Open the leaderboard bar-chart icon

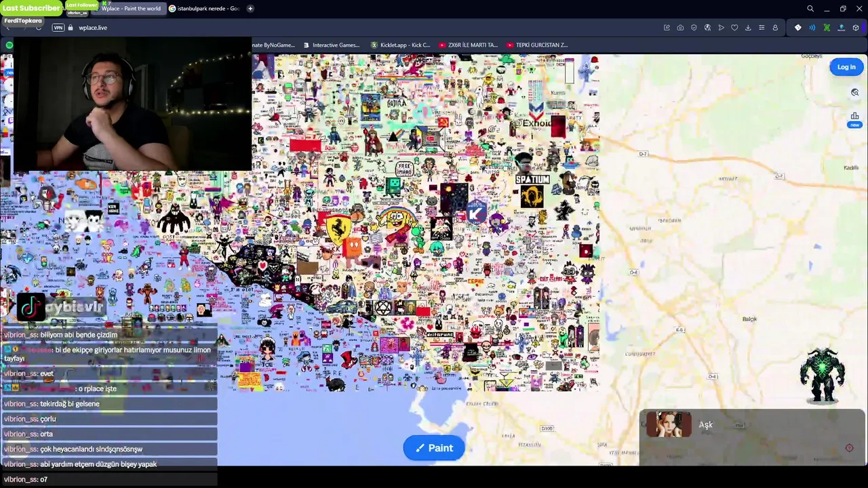(x=855, y=117)
